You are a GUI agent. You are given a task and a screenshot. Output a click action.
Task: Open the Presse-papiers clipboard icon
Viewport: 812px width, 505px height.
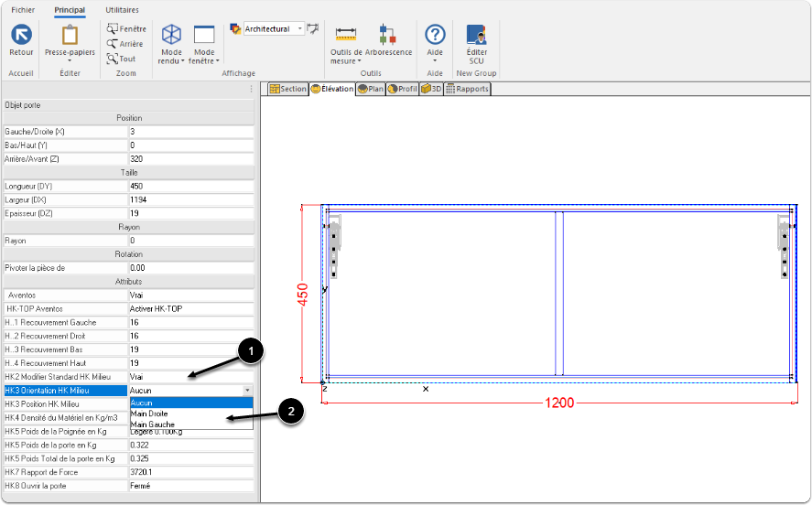70,36
